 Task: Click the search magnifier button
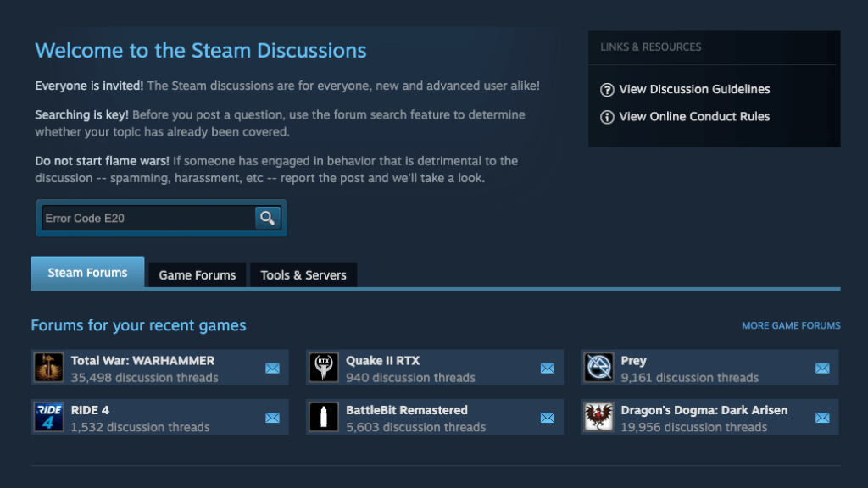pos(267,218)
